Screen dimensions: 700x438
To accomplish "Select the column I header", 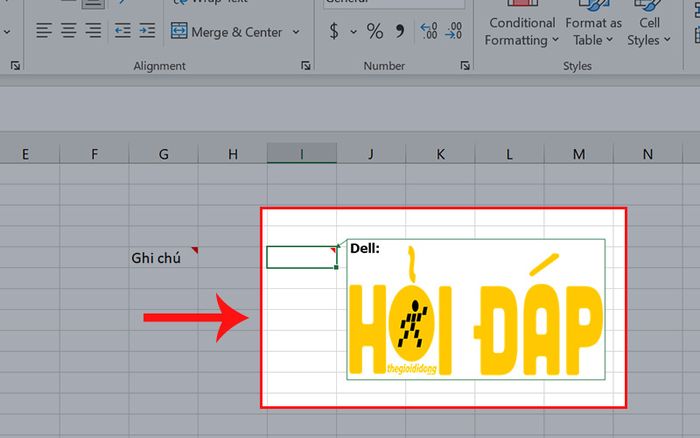I will [302, 154].
